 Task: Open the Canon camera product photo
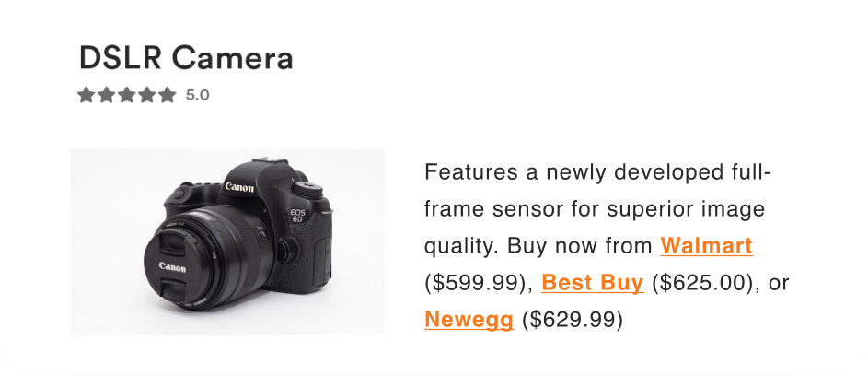tap(227, 241)
